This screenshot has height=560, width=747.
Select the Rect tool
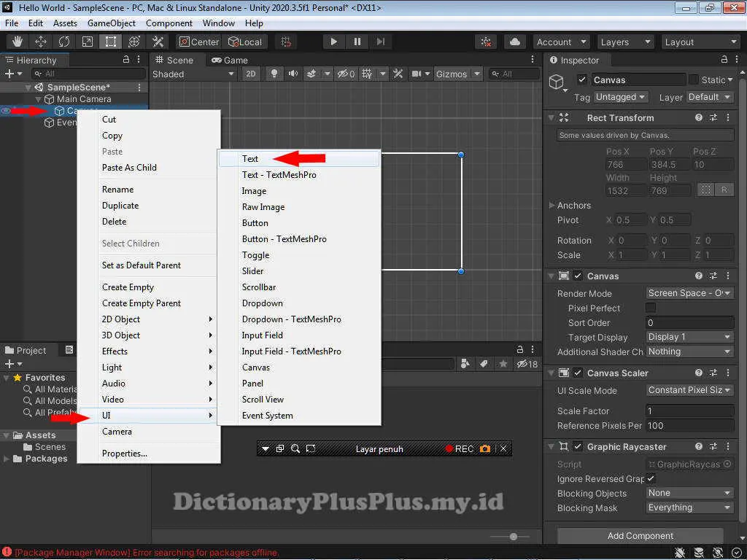coord(111,42)
